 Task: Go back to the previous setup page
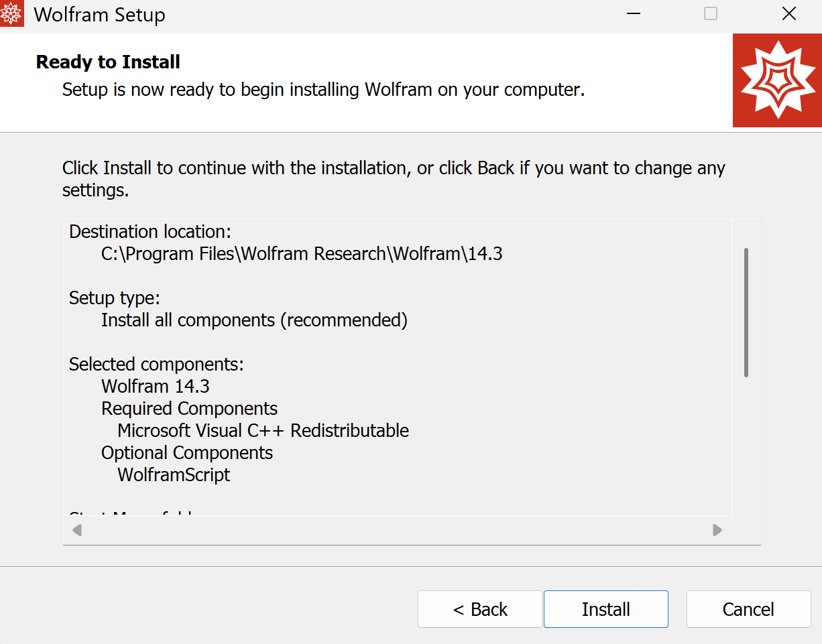tap(480, 609)
